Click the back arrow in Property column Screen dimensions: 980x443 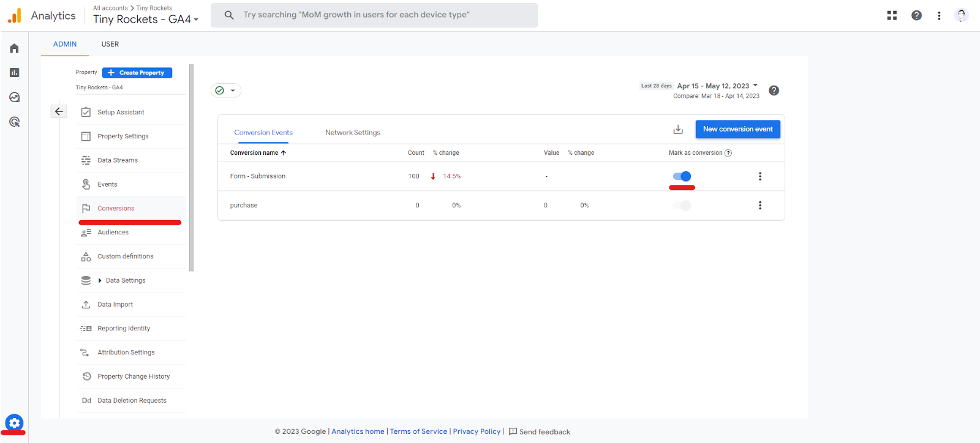pyautogui.click(x=59, y=111)
